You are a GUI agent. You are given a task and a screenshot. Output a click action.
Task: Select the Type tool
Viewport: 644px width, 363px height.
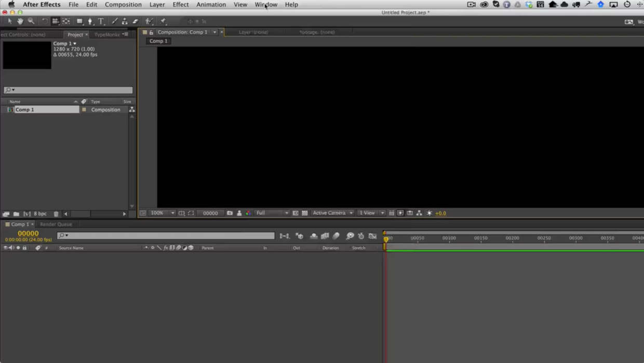tap(101, 21)
